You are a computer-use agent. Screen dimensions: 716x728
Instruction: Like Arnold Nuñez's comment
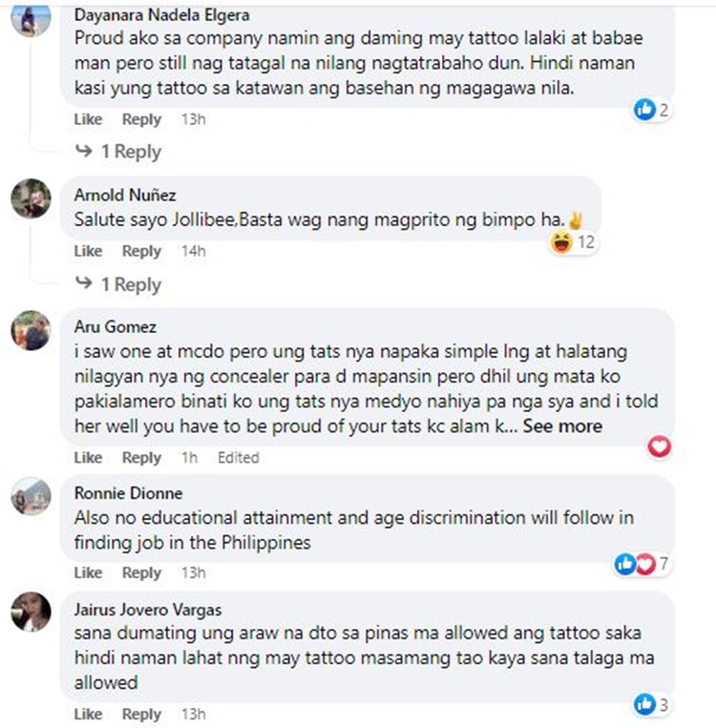88,251
